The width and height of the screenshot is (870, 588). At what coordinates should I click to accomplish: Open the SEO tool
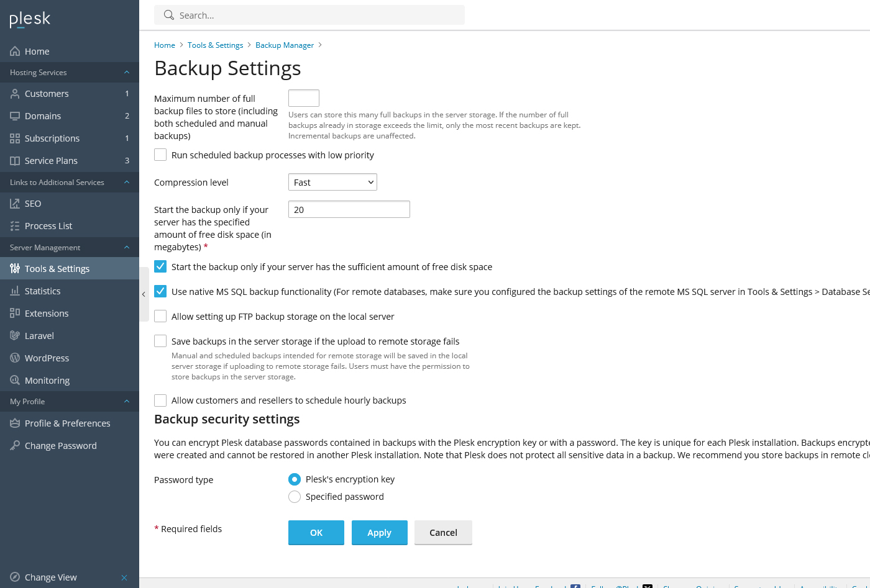[31, 203]
